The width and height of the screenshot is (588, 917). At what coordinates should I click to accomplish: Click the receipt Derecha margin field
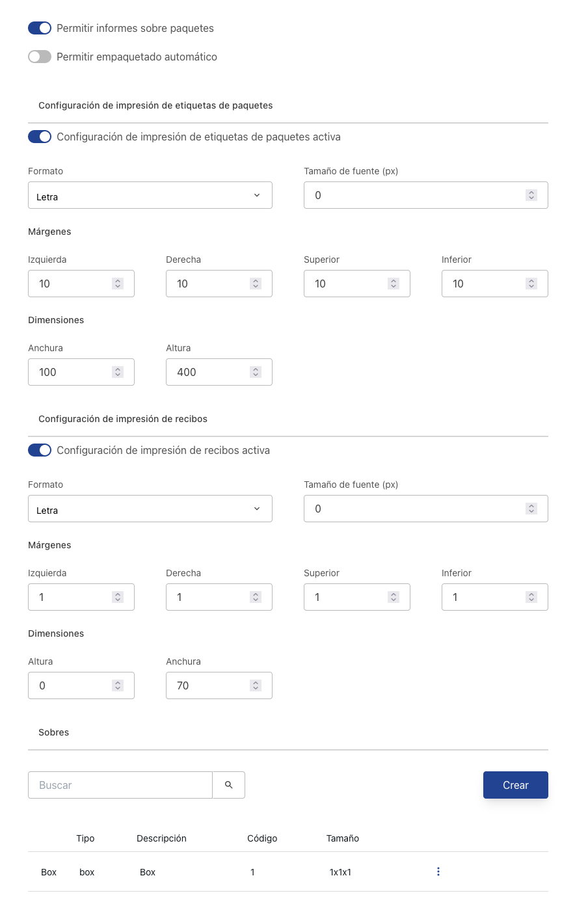click(x=208, y=597)
